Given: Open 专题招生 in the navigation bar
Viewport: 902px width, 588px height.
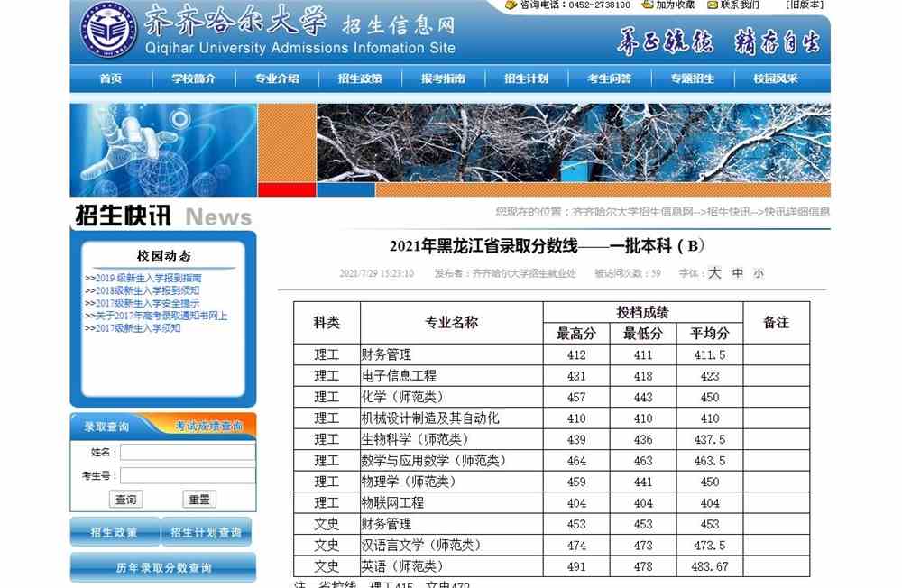Looking at the screenshot, I should click(693, 78).
